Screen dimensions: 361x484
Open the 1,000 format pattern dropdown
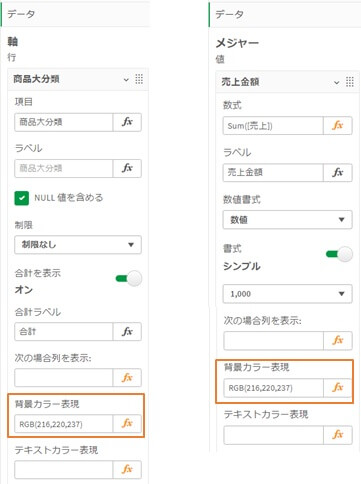[x=287, y=294]
